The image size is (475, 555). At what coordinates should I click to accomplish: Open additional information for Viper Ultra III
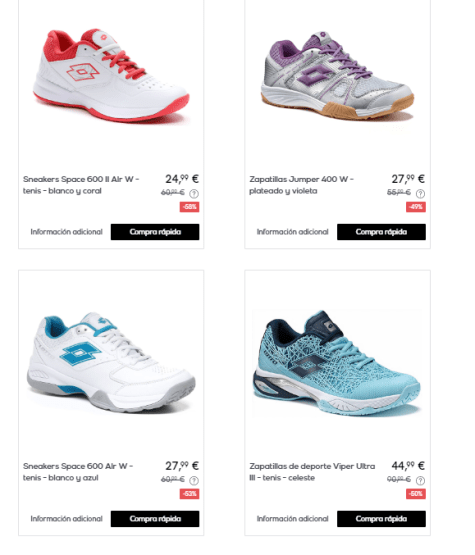[x=292, y=519]
